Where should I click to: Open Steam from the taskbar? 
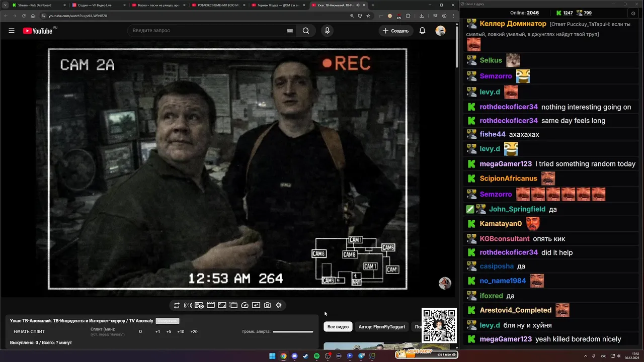click(305, 356)
